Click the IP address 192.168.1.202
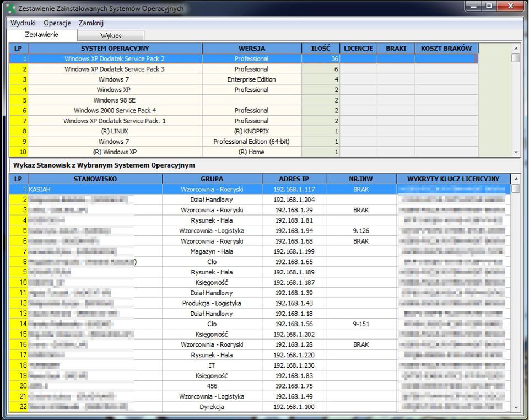The width and height of the screenshot is (529, 420). (x=294, y=335)
